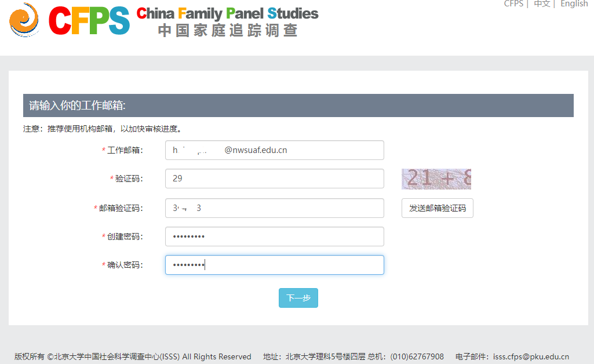Switch site language to English
Viewport: 594px width, 364px height.
574,3
